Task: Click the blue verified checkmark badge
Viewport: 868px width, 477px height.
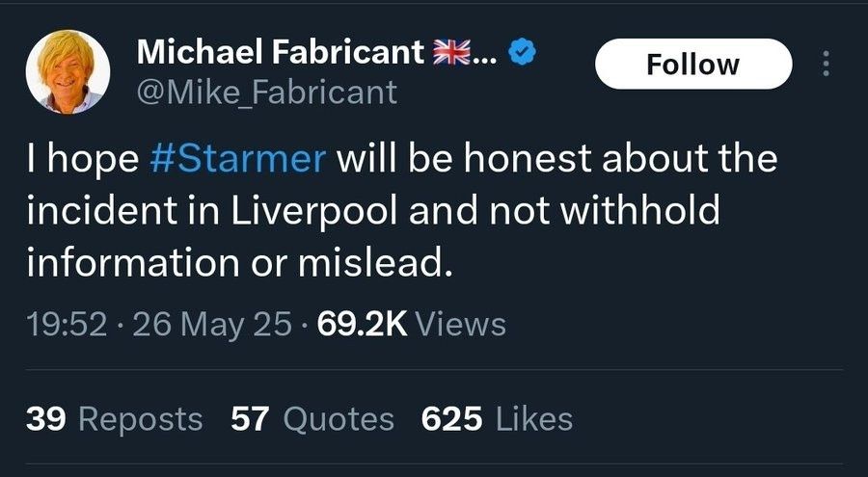Action: pos(522,53)
